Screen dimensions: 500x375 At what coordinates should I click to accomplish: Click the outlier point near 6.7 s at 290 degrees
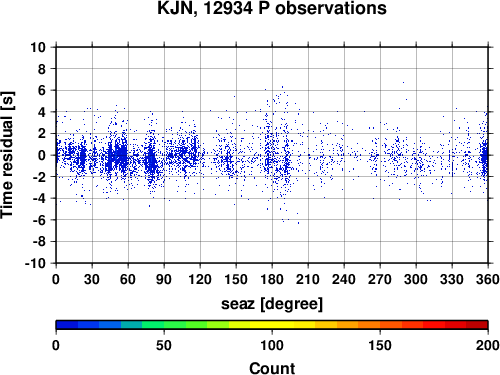pos(403,82)
